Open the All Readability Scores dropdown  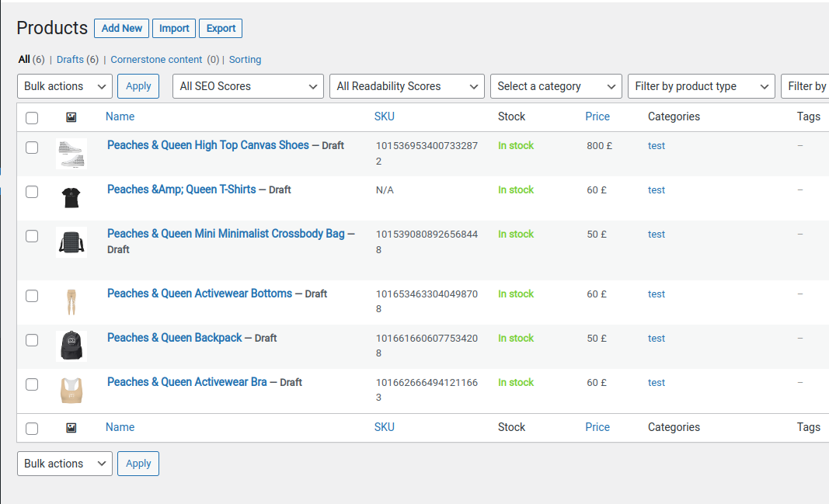click(x=407, y=86)
